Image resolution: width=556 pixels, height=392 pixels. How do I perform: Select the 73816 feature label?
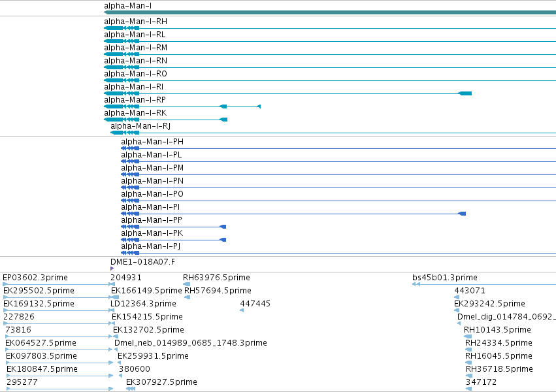click(18, 331)
